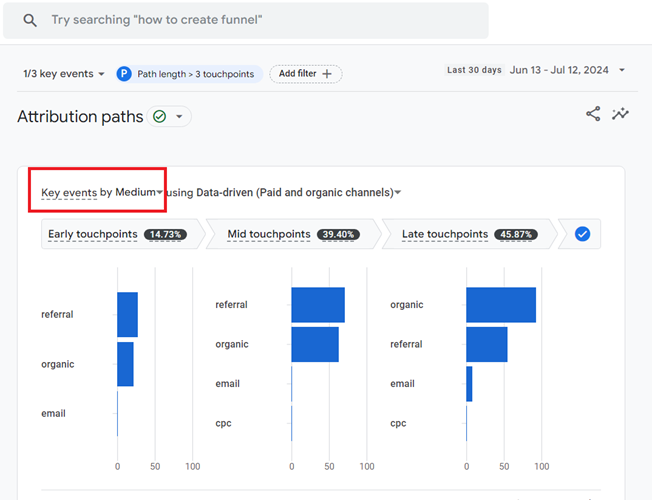Click cpc label in Late touchpoints chart
652x500 pixels.
398,423
